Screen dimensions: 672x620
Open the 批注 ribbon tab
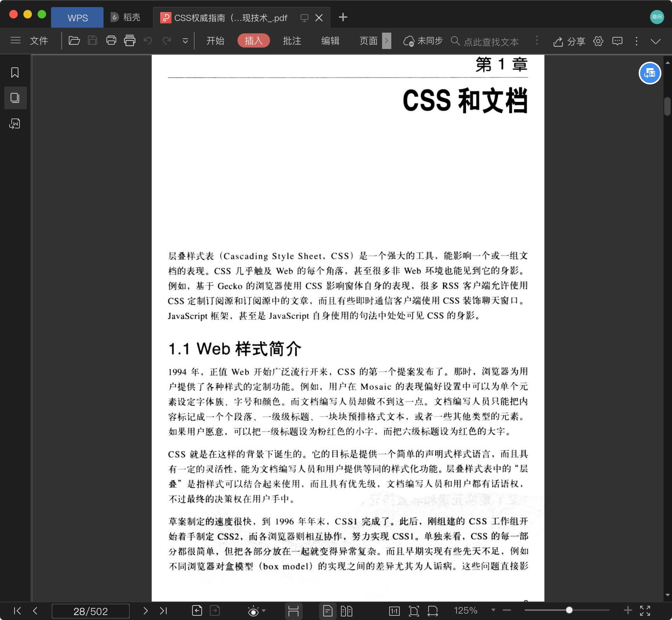point(292,41)
